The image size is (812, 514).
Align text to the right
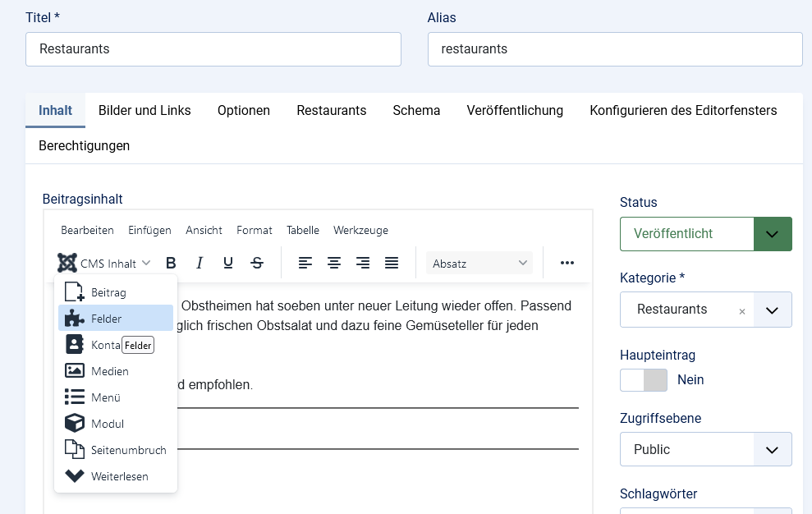(363, 263)
